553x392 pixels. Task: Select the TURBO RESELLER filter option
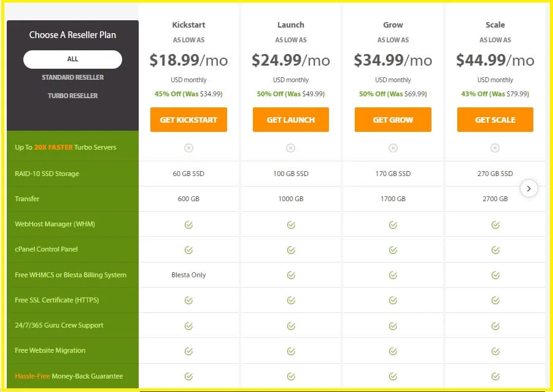tap(72, 96)
